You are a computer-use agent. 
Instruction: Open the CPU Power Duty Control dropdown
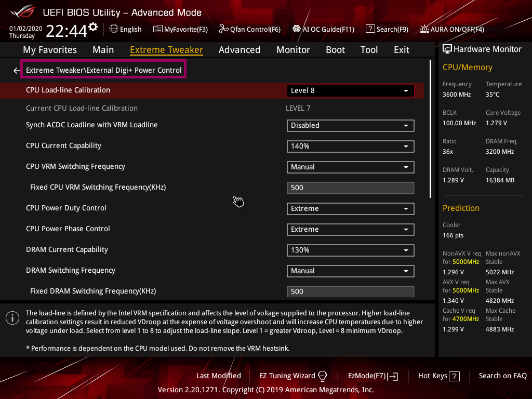[x=351, y=209]
